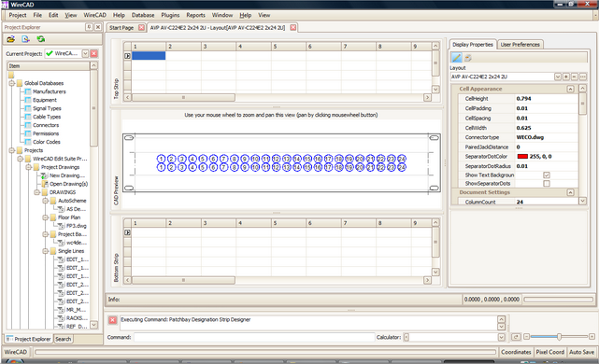This screenshot has width=599, height=364.
Task: Click the Pixel Coord status bar button
Action: click(x=549, y=352)
